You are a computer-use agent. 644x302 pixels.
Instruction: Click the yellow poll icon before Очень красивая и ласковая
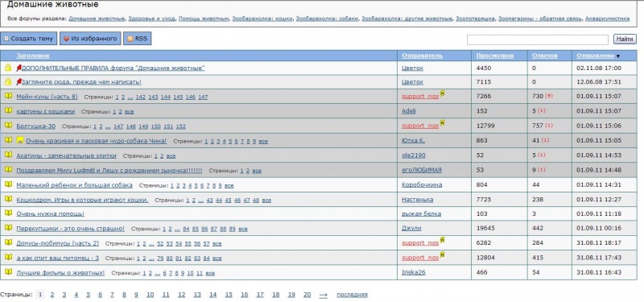point(19,140)
